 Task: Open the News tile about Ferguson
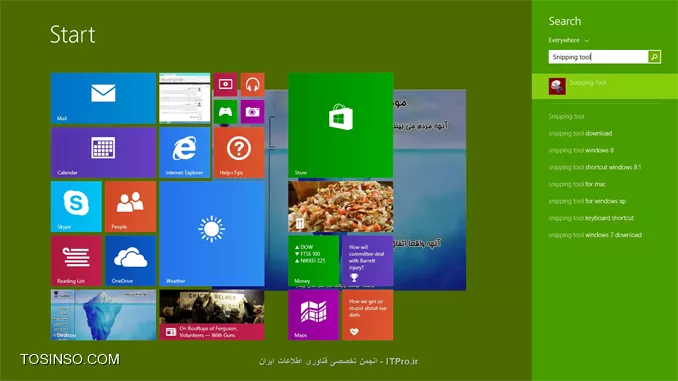pos(212,315)
